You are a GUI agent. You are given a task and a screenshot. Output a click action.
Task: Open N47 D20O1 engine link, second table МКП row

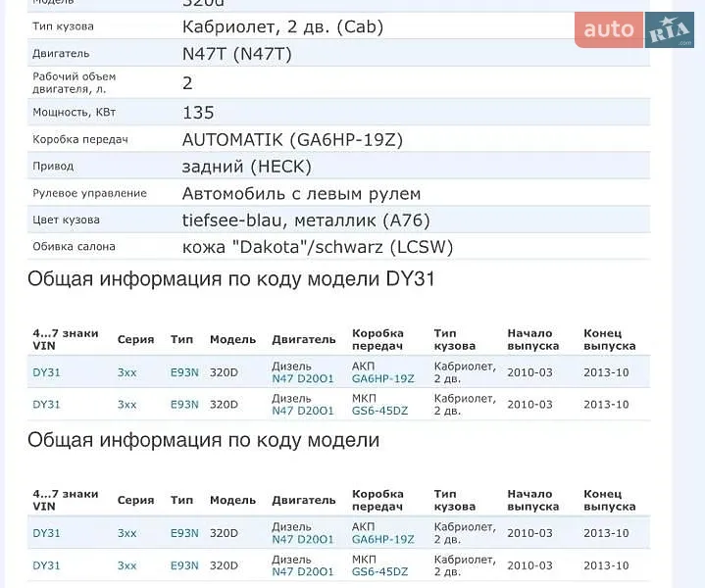coord(303,571)
